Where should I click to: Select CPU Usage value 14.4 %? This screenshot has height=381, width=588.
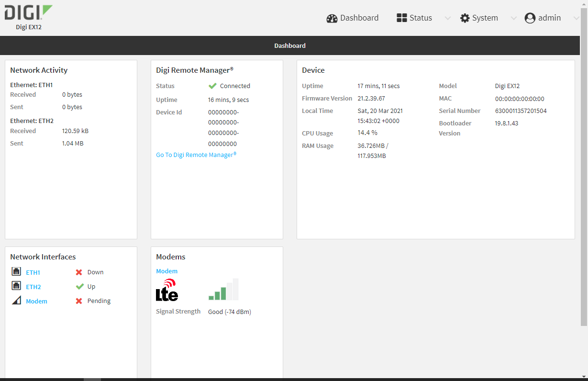coord(367,133)
